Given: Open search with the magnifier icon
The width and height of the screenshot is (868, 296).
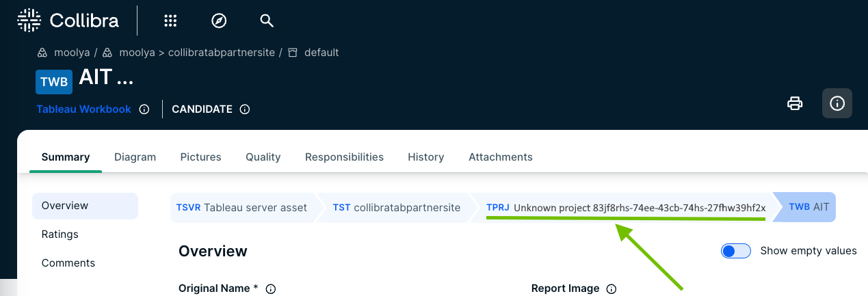Looking at the screenshot, I should (x=267, y=21).
